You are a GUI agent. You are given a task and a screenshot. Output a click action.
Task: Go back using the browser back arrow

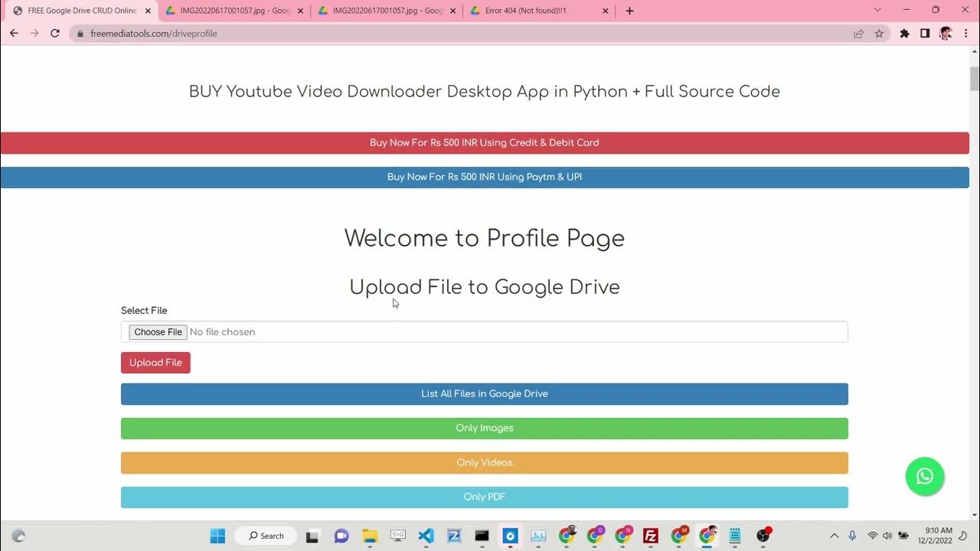[14, 34]
